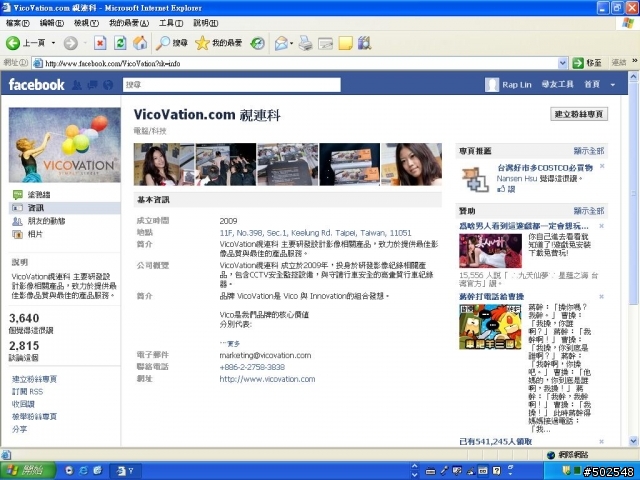Open the Mail button dropdown arrow
Viewport: 640px width, 480px height.
pyautogui.click(x=291, y=43)
